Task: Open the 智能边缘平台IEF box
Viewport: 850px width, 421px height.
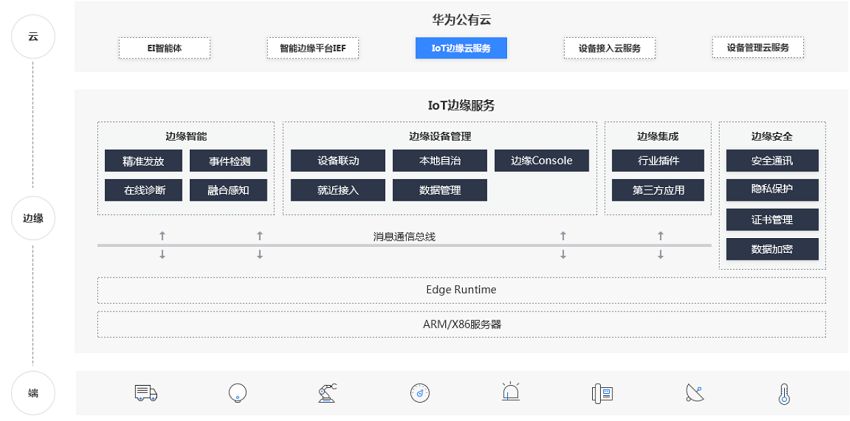Action: coord(313,48)
